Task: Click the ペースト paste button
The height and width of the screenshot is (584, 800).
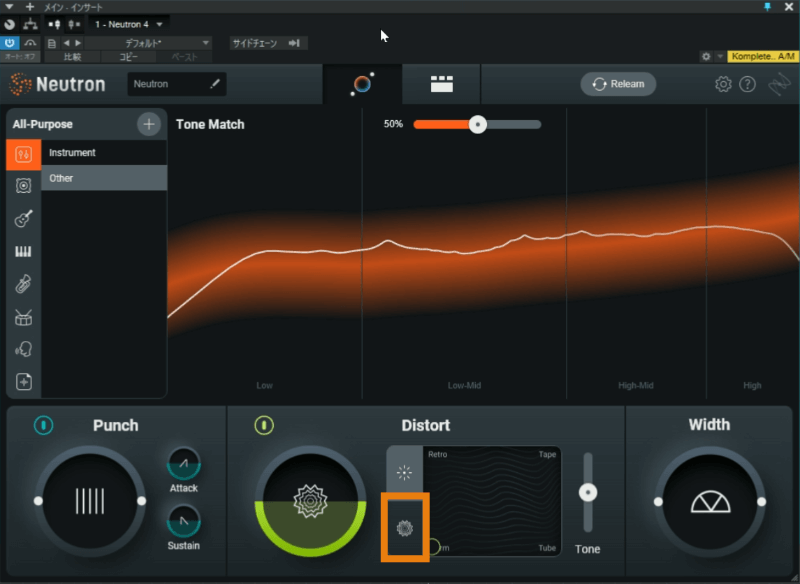Action: pyautogui.click(x=184, y=57)
